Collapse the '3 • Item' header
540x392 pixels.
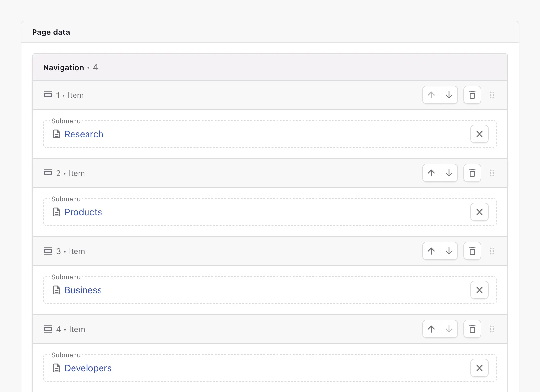coord(270,251)
